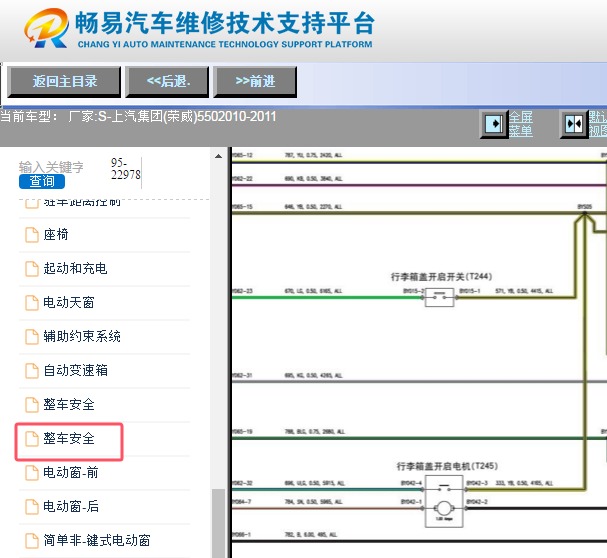Viewport: 607px width, 558px height.
Task: Click the 行李箱盖开启电机(T245) motor symbol
Action: click(x=444, y=501)
